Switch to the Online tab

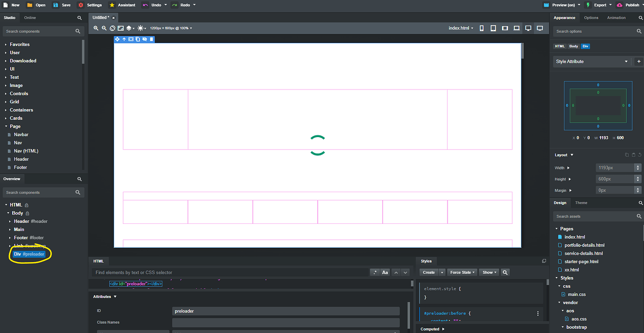[x=30, y=18]
